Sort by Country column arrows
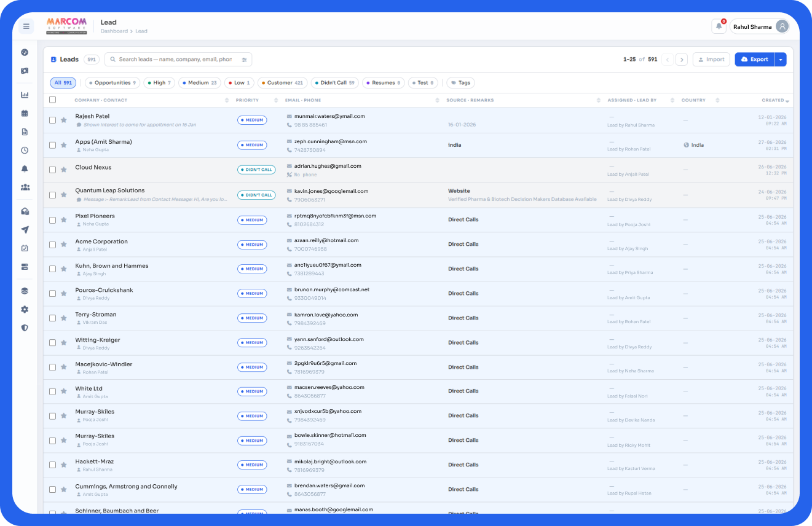Image resolution: width=812 pixels, height=526 pixels. [717, 100]
